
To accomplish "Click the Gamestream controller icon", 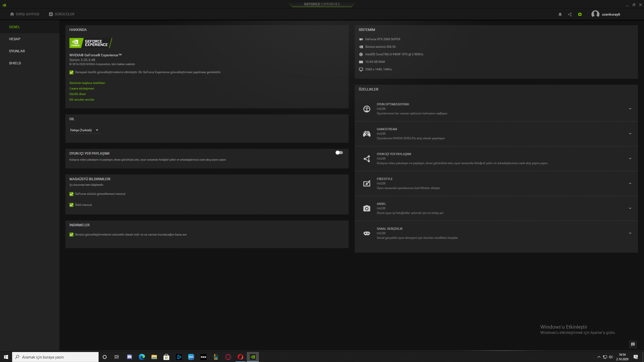I will 367,134.
